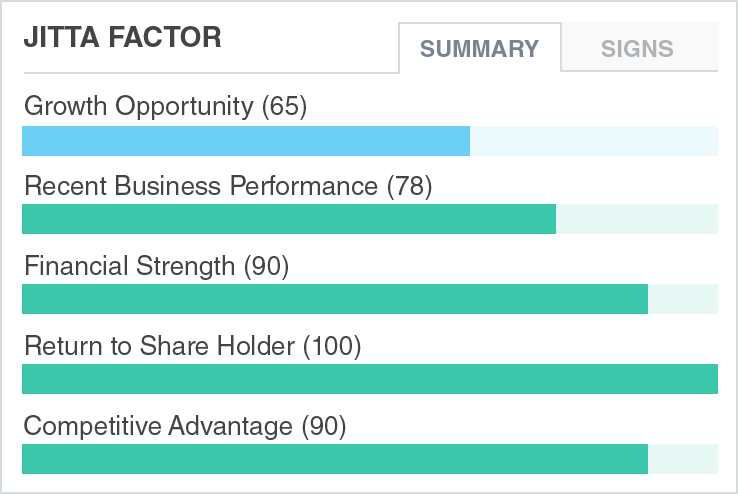
Task: Click the blue Growth Opportunity filled bar
Action: click(246, 141)
